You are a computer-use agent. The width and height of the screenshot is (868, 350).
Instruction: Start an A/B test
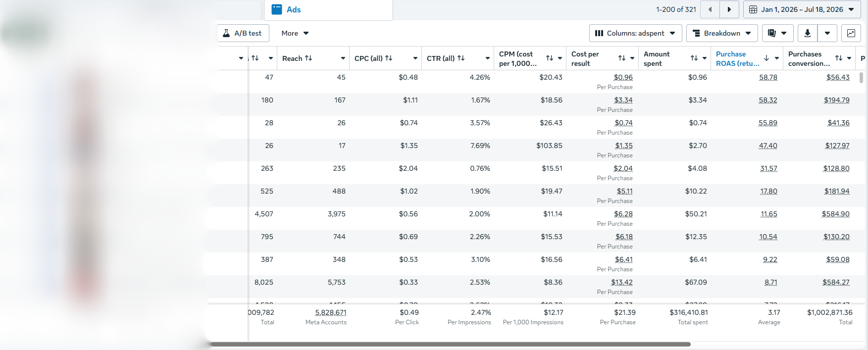click(243, 33)
